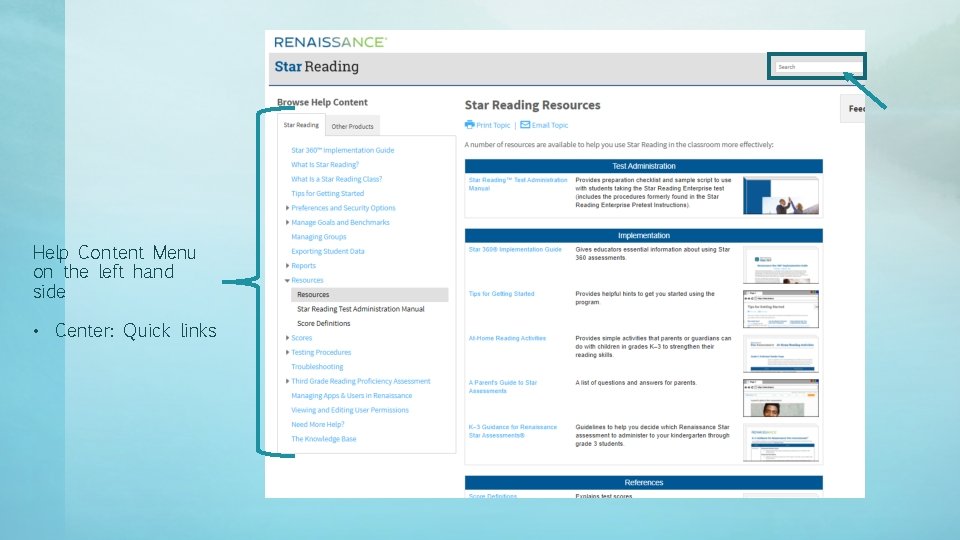Open Need More Help? topic
Viewport: 960px width, 540px height.
[x=318, y=424]
